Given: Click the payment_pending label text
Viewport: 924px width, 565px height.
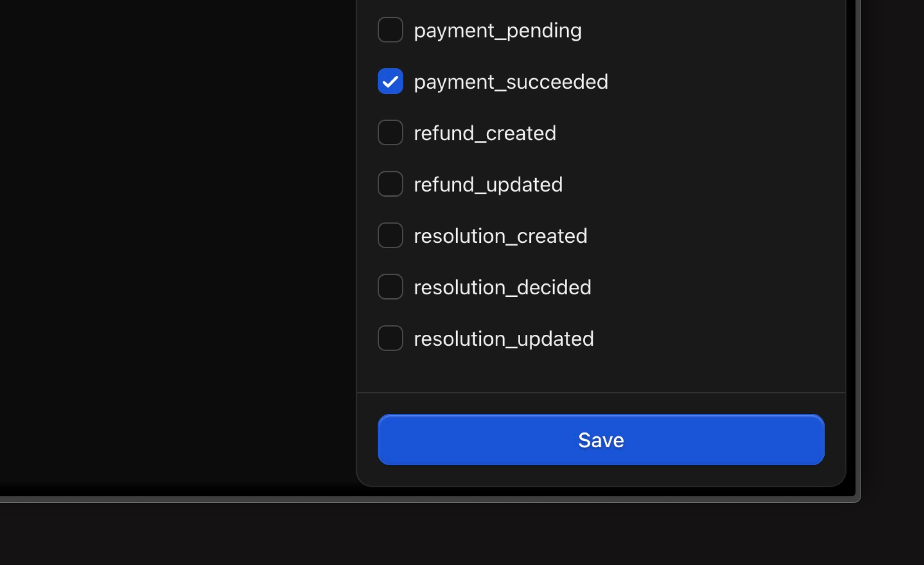Looking at the screenshot, I should click(x=498, y=31).
